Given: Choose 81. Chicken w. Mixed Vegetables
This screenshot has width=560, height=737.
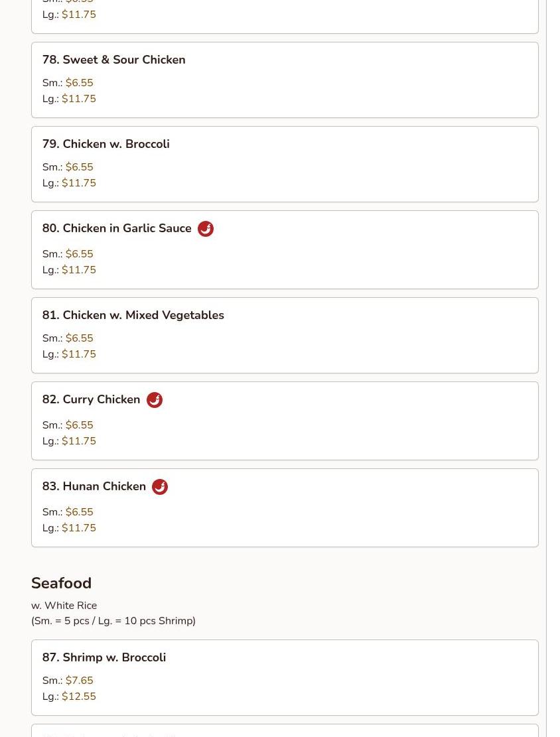Looking at the screenshot, I should tap(133, 315).
